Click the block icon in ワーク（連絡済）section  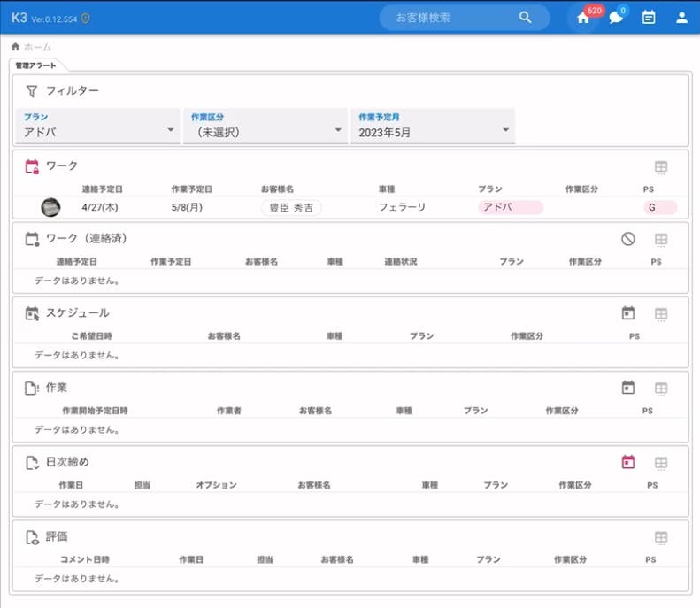628,239
